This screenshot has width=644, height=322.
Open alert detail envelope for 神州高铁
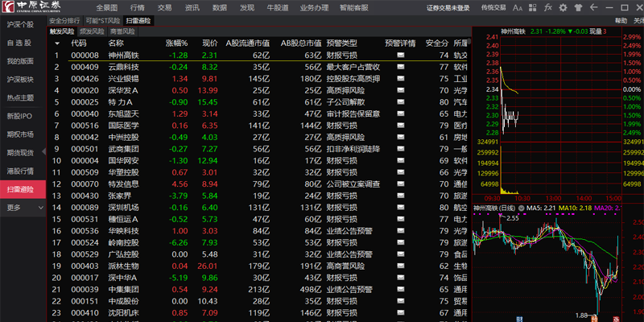[400, 55]
